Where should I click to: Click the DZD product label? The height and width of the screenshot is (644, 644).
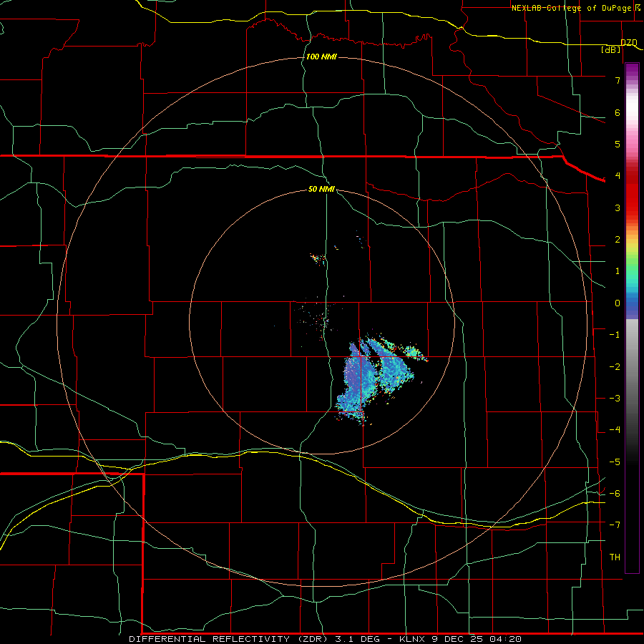(628, 43)
